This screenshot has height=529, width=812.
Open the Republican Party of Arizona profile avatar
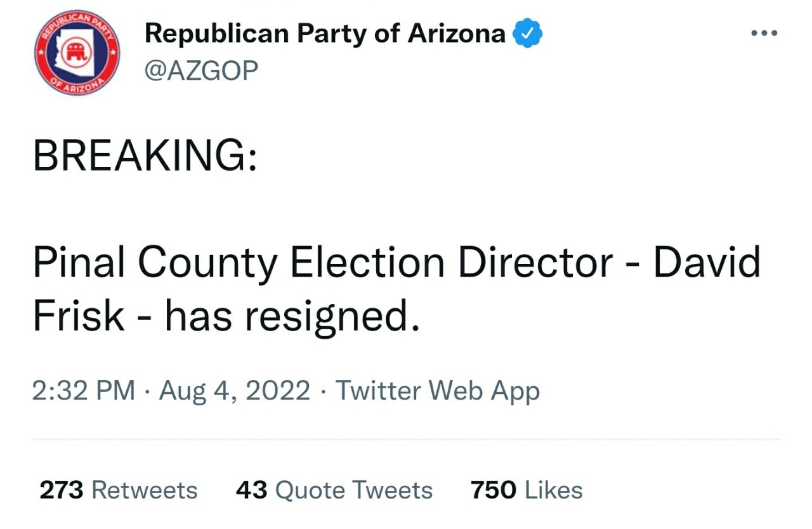(78, 53)
